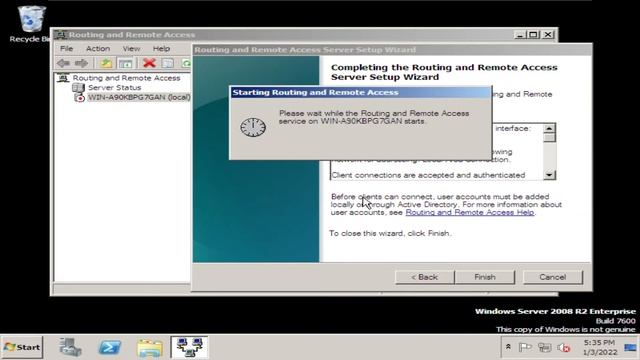Click 'To close this wizard, click Finish.' text
Image resolution: width=640 pixels, height=360 pixels.
click(390, 233)
